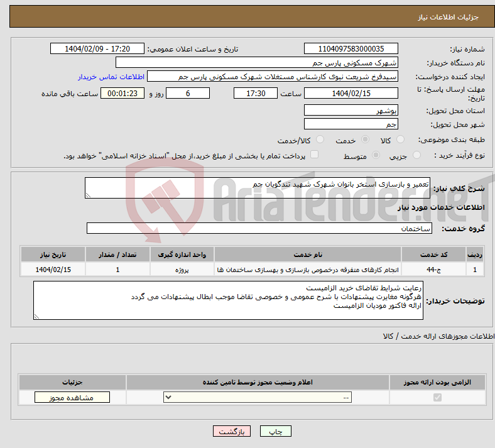Screen dimensions: 495x448
Task: Click the requester field سیدفرخ شریعت نبوی
Action: [x=273, y=77]
